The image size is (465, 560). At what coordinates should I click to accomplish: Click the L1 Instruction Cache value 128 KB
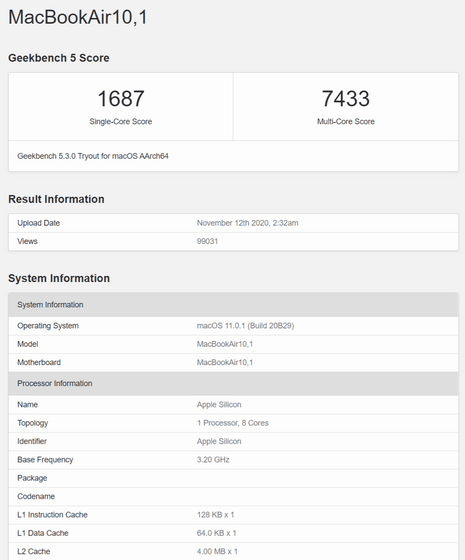pyautogui.click(x=215, y=515)
